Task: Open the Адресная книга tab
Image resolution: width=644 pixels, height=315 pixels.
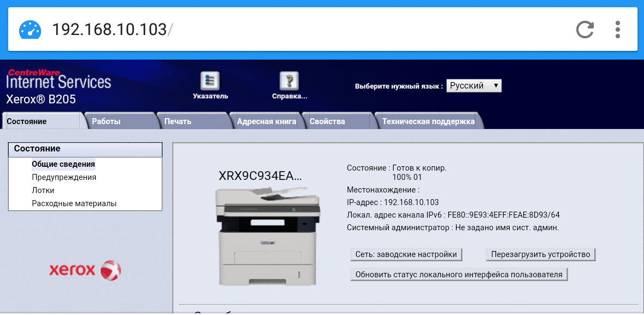Action: pyautogui.click(x=266, y=121)
